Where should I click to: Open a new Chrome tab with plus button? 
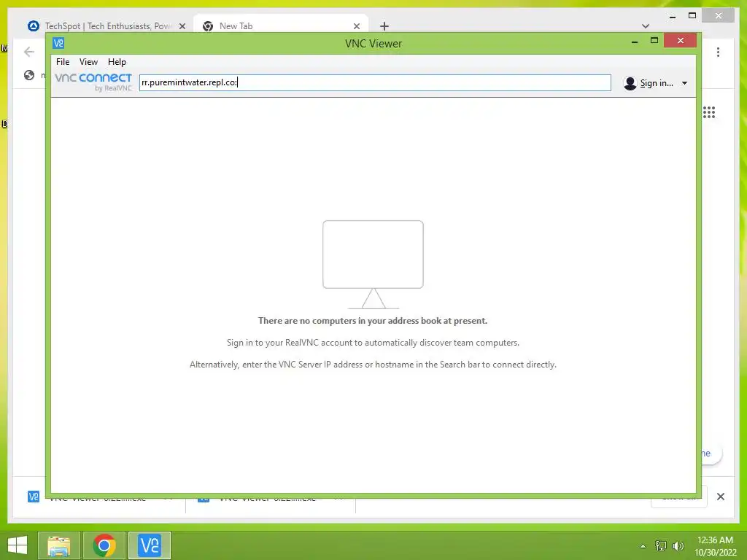[384, 26]
